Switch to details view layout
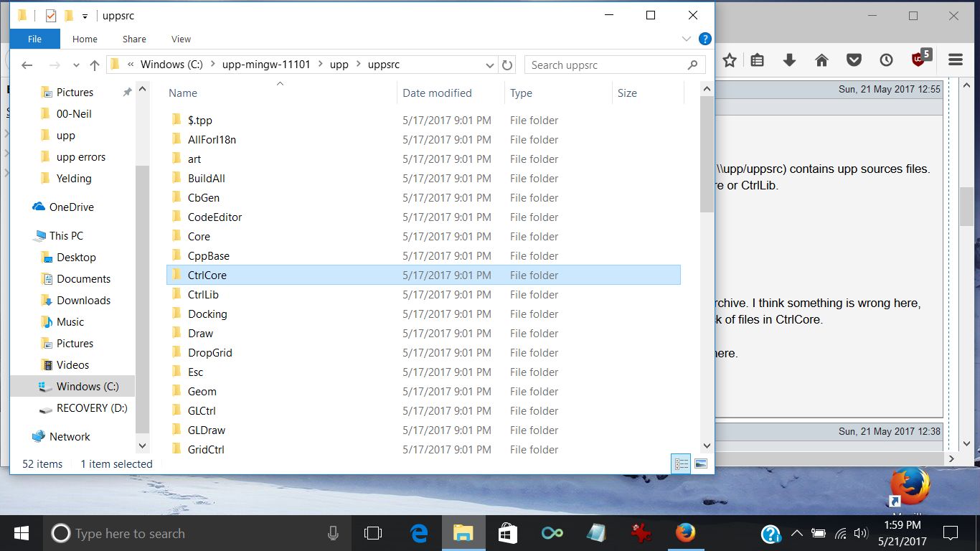This screenshot has width=980, height=551. (x=680, y=464)
